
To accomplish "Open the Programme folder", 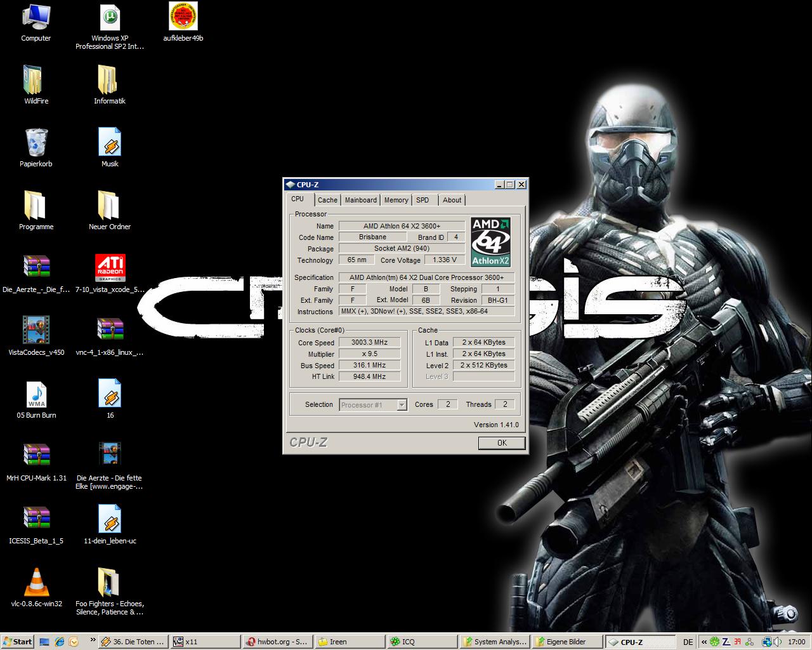I will (36, 211).
